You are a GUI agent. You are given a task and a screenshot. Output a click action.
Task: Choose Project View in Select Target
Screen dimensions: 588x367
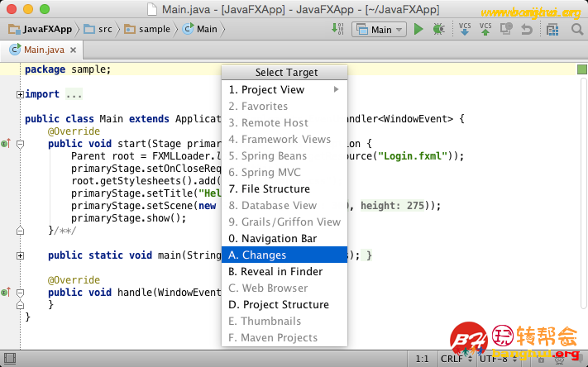click(284, 89)
